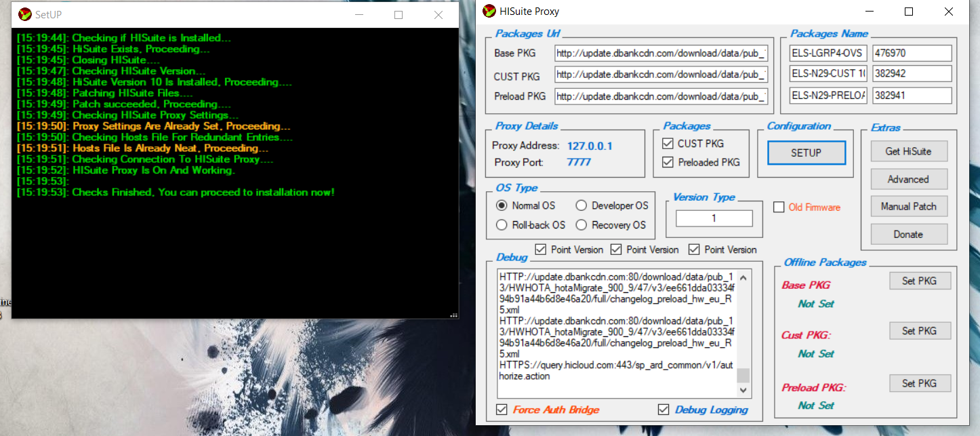The width and height of the screenshot is (980, 436).
Task: Click inside the Debug log text area
Action: coord(617,333)
